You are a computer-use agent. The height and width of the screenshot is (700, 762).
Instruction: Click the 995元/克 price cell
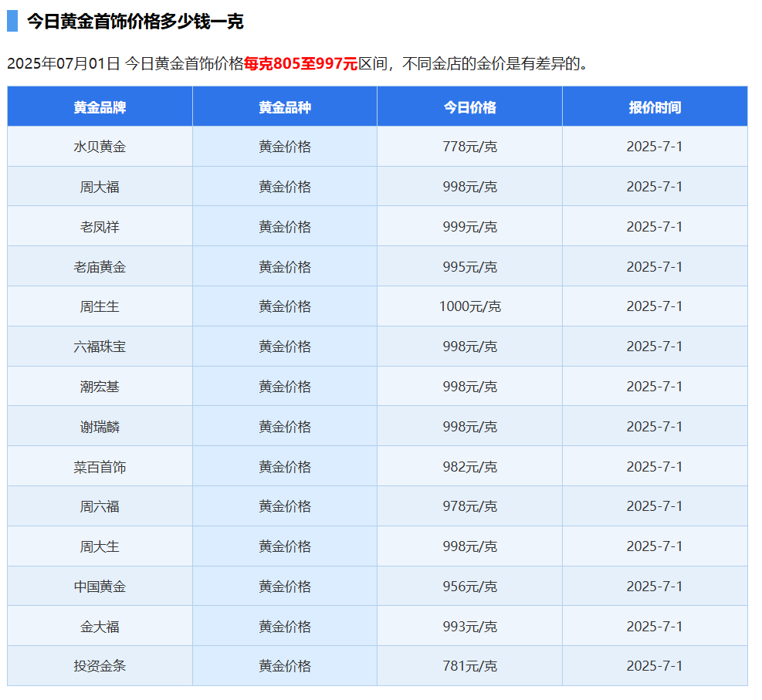[470, 267]
